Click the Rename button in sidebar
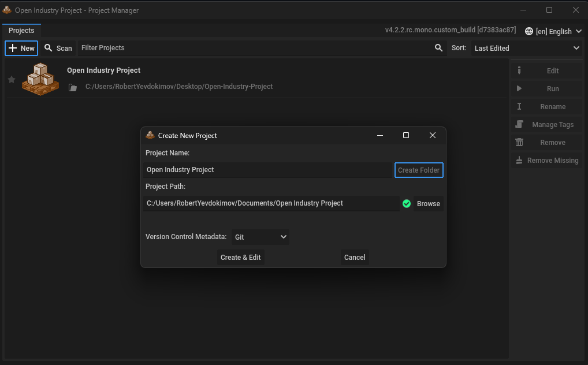This screenshot has width=588, height=365. 547,106
